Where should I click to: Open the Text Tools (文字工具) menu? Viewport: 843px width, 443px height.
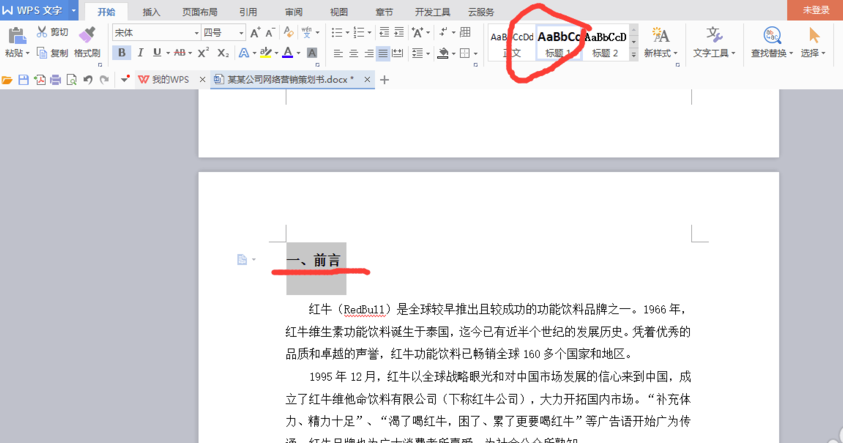(x=714, y=41)
